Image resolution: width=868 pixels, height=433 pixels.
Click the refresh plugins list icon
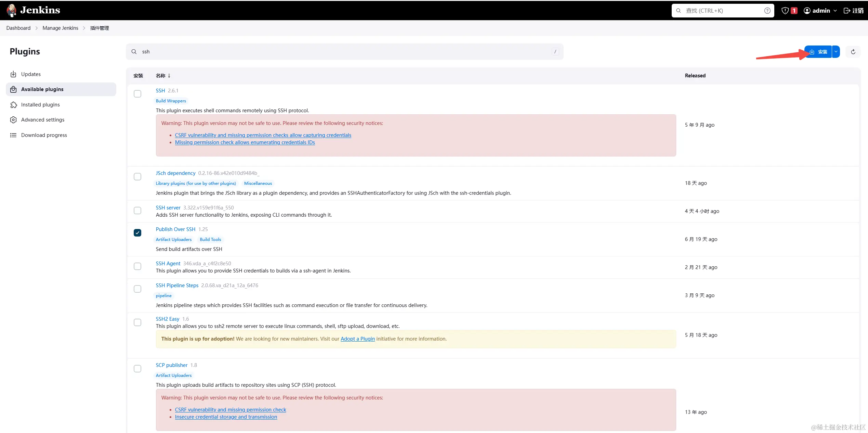tap(853, 52)
